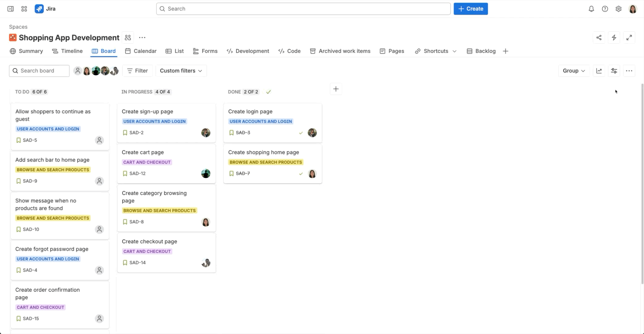644x334 pixels.
Task: Add a new board column
Action: [336, 89]
